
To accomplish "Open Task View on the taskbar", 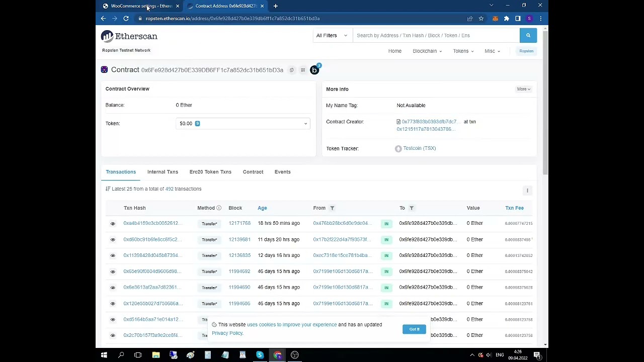I will pos(138,355).
